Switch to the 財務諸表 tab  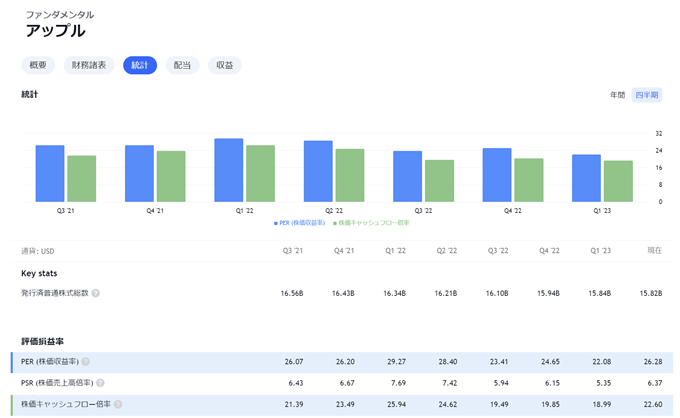[89, 65]
